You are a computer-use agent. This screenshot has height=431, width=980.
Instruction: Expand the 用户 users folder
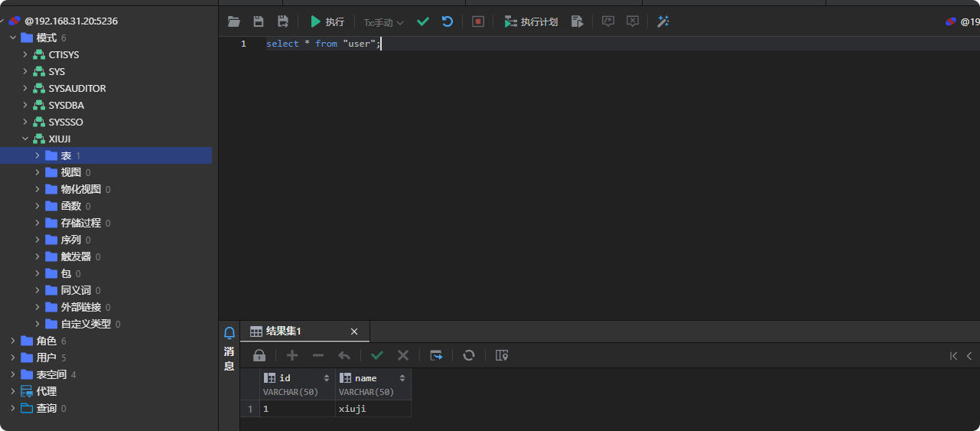click(12, 358)
